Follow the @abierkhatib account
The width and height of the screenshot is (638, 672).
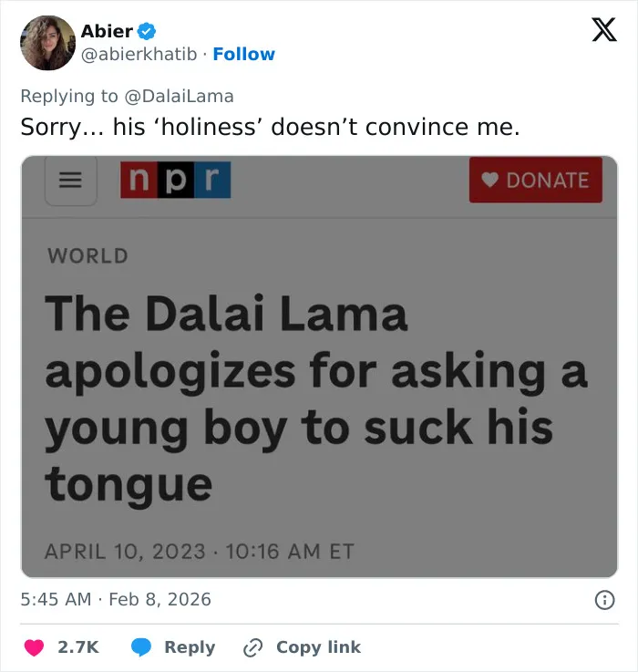tap(243, 55)
